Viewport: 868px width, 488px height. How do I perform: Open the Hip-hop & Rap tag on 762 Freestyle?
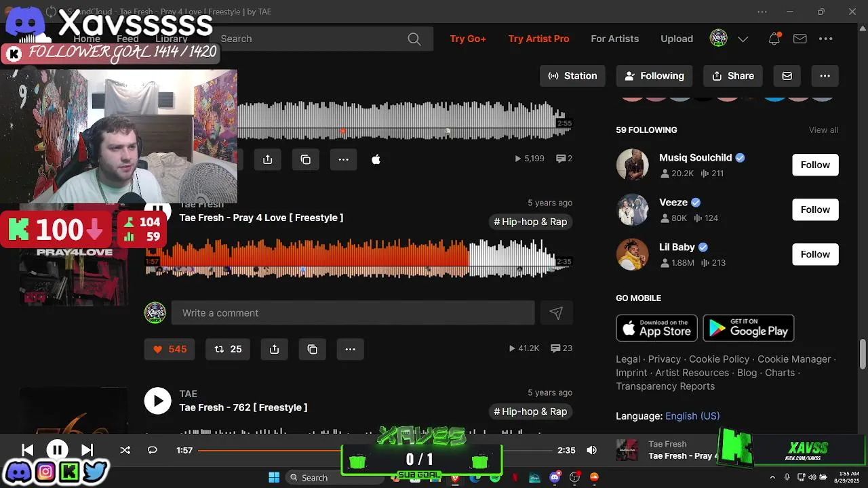click(x=530, y=411)
